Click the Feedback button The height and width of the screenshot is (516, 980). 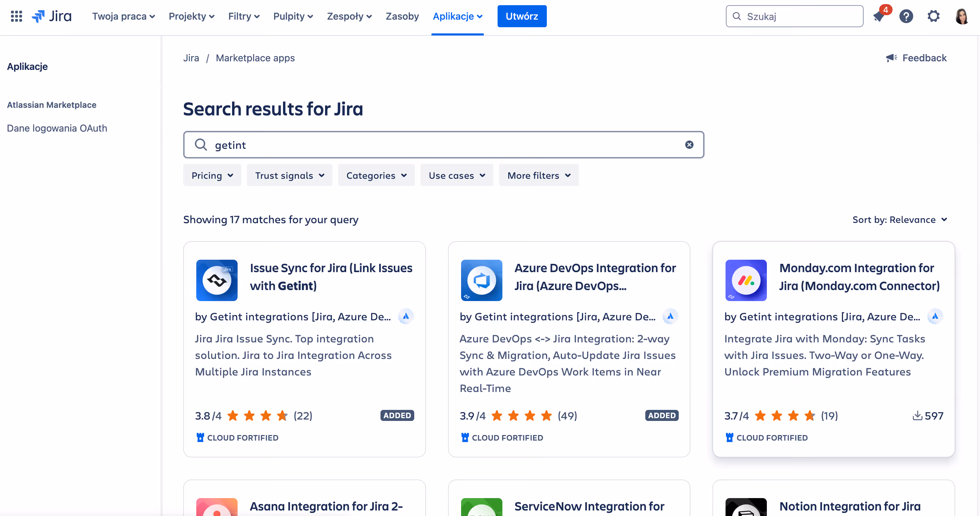(x=916, y=58)
